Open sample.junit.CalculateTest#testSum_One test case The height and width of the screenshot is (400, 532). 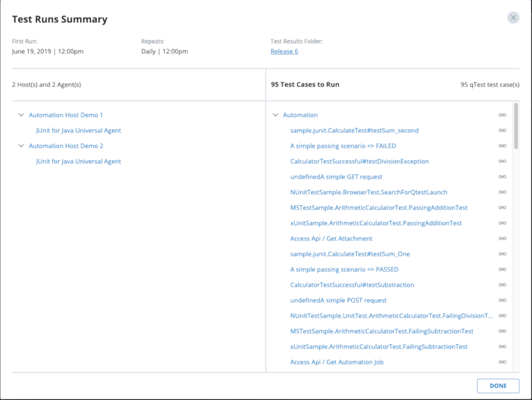coord(350,254)
